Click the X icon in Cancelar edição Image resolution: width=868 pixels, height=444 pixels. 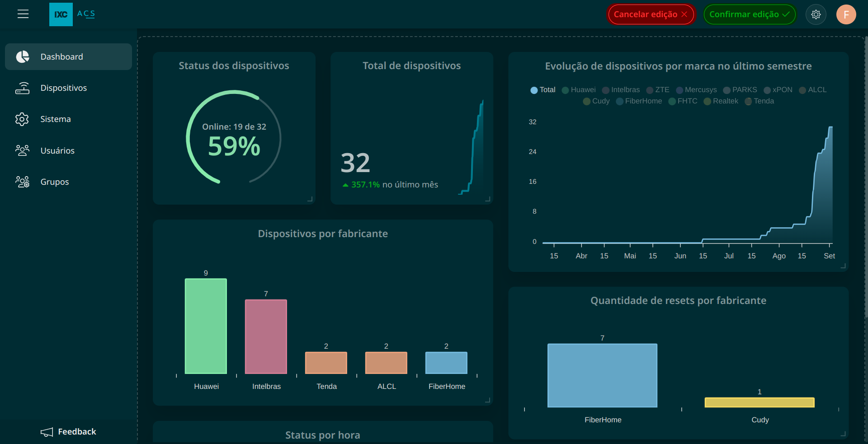point(684,14)
